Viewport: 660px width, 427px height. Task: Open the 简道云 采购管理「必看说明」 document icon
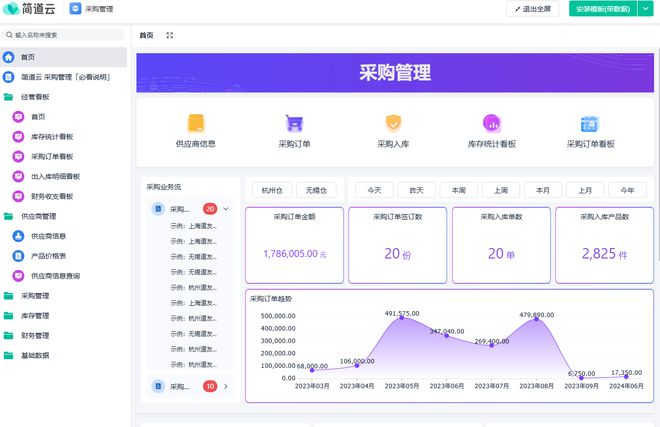8,77
